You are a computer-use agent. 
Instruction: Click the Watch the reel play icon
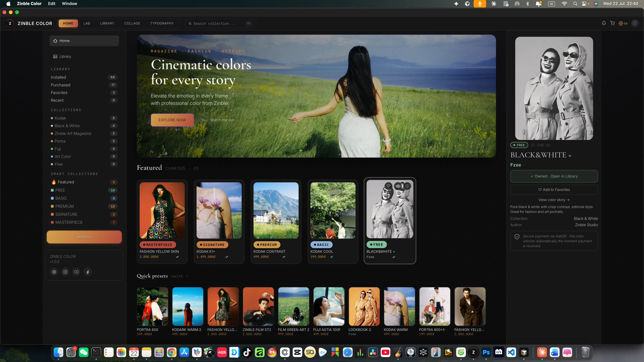point(203,120)
